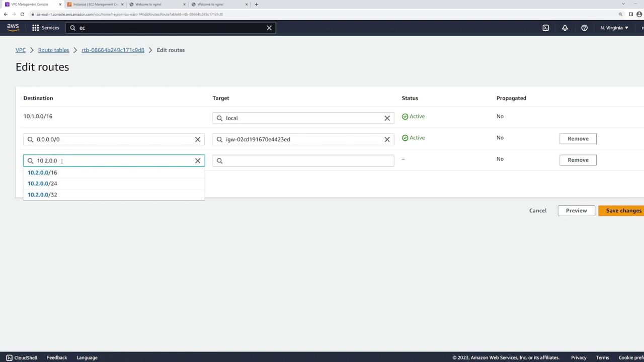Open the help question mark menu
The width and height of the screenshot is (644, 362).
pyautogui.click(x=584, y=28)
